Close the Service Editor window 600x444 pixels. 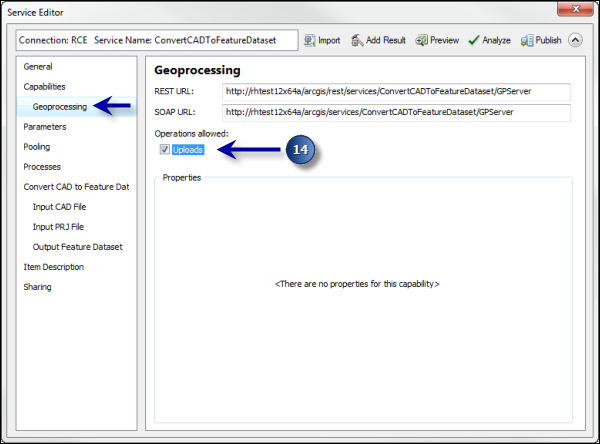pos(576,8)
